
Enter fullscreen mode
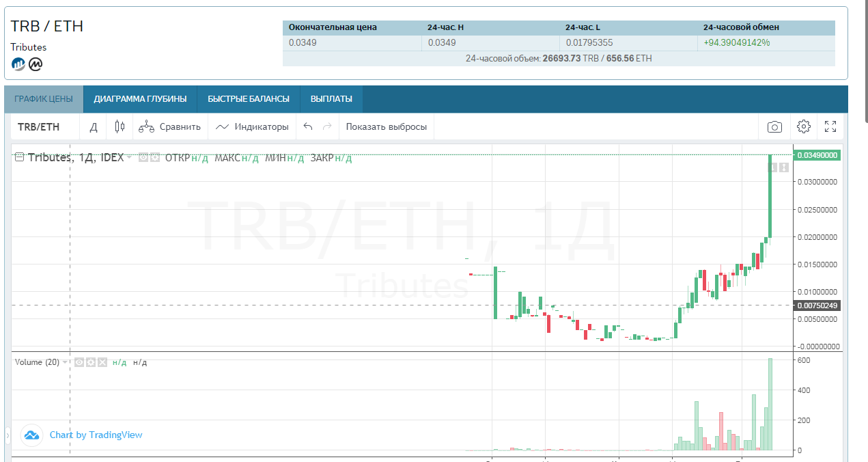pyautogui.click(x=830, y=126)
